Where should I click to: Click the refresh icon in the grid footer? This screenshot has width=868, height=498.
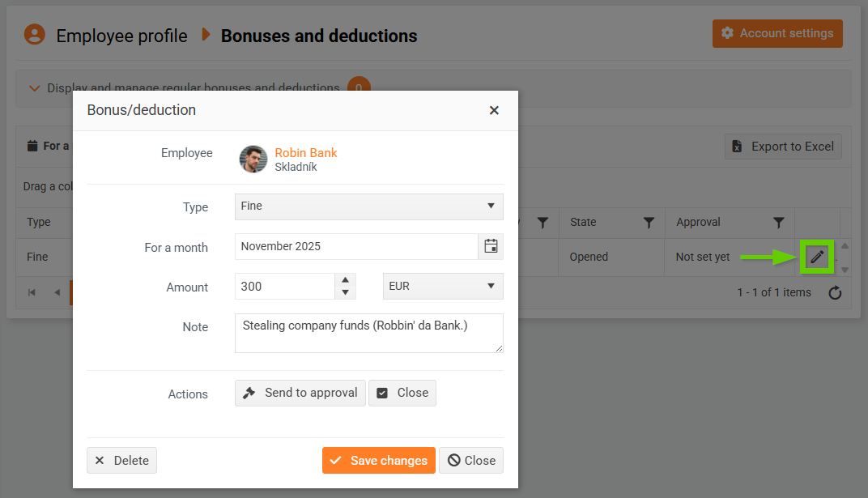click(x=835, y=293)
